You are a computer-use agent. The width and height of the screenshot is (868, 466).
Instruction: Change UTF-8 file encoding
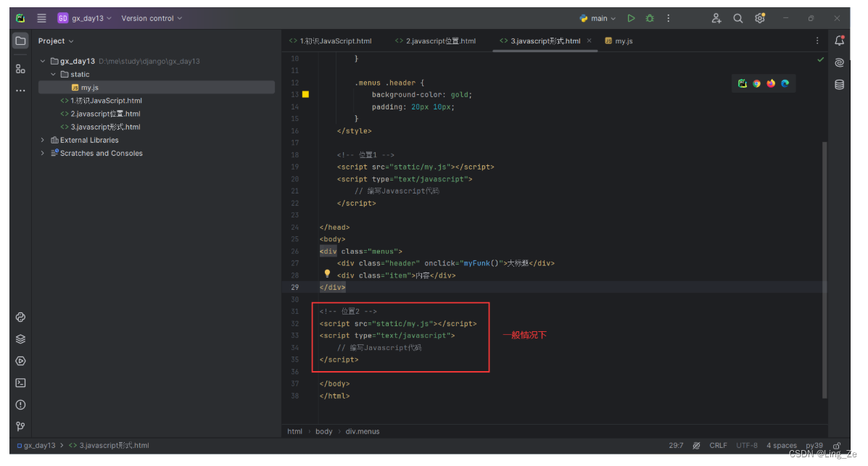(747, 446)
